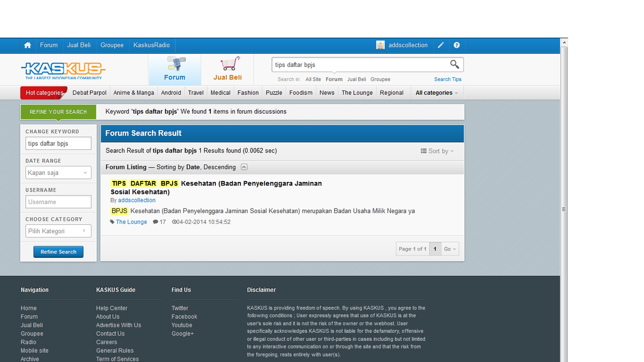This screenshot has width=644, height=362.
Task: Open the footer Youtube link
Action: point(182,325)
